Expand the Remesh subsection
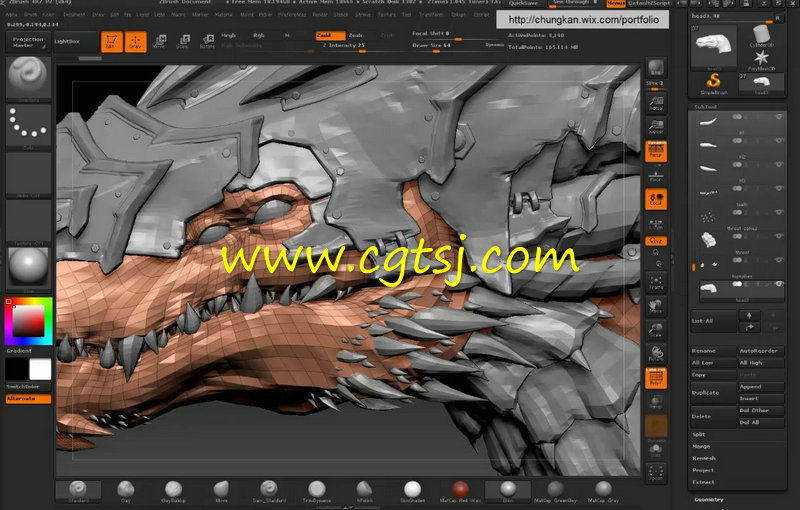 (704, 458)
